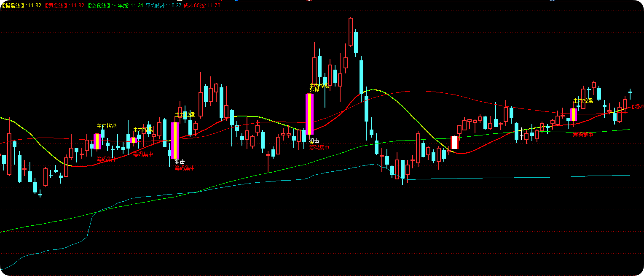Image resolution: width=644 pixels, height=276 pixels.
Task: Click the yellow 涨停 annotation on the chart
Action: pyautogui.click(x=314, y=89)
